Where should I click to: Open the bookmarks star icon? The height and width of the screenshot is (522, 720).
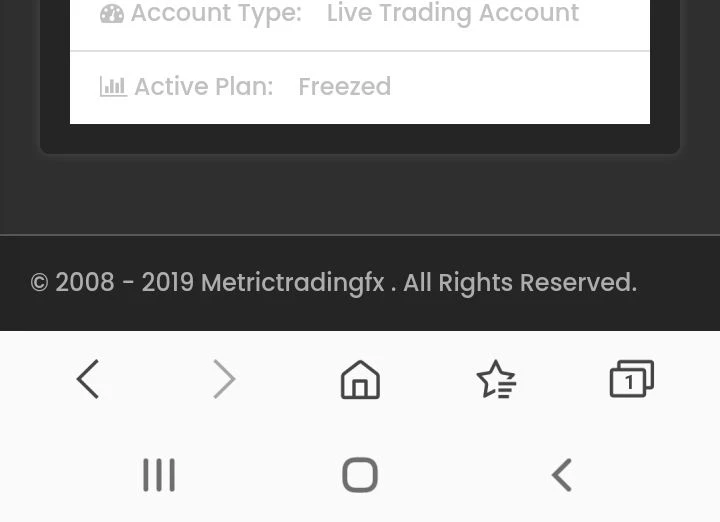496,380
